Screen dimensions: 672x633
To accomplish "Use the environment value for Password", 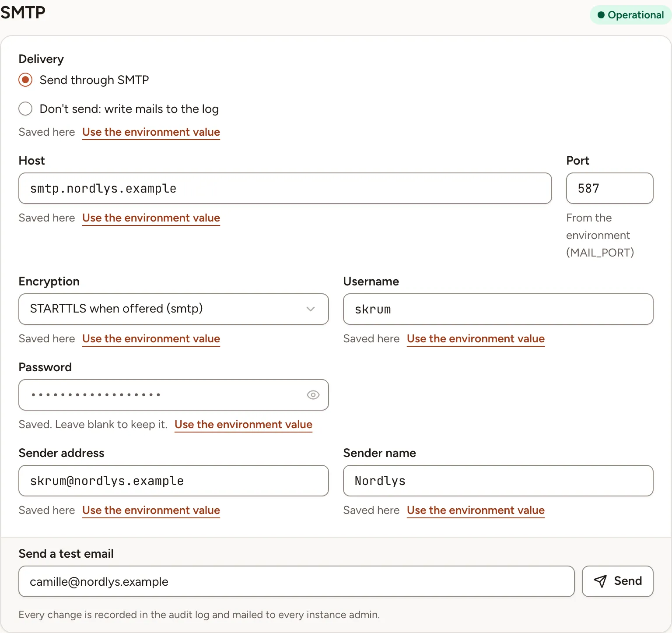I will (243, 425).
